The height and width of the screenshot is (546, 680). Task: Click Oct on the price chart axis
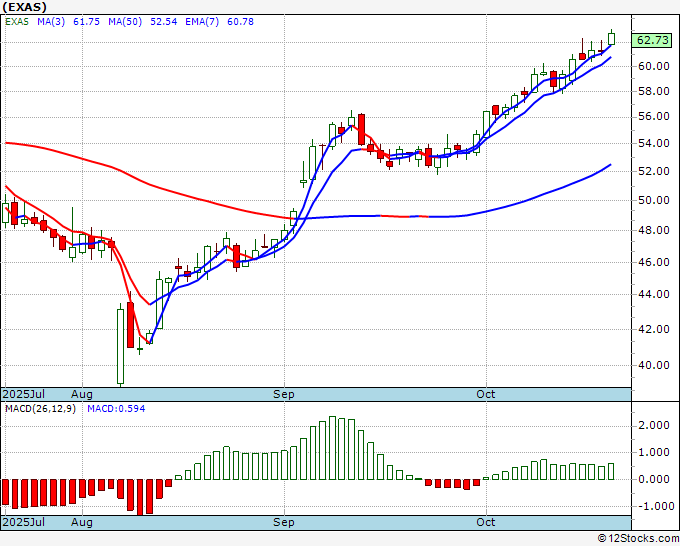(485, 394)
